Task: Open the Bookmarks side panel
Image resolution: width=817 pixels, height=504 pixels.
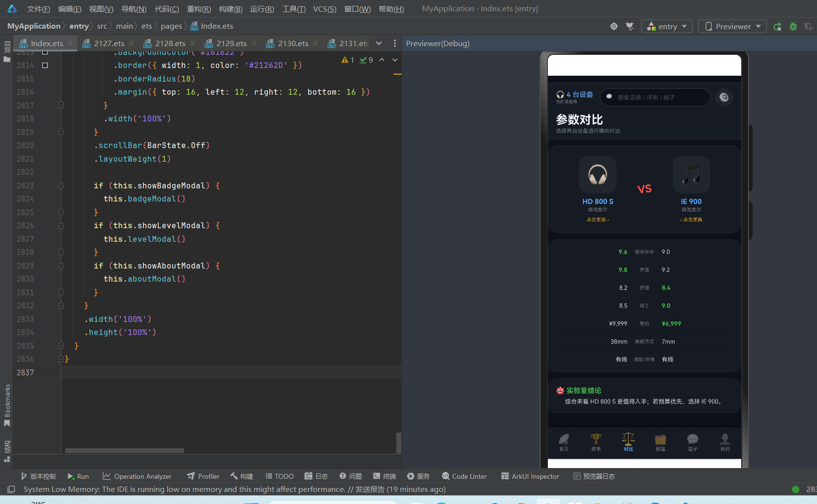Action: [x=7, y=405]
